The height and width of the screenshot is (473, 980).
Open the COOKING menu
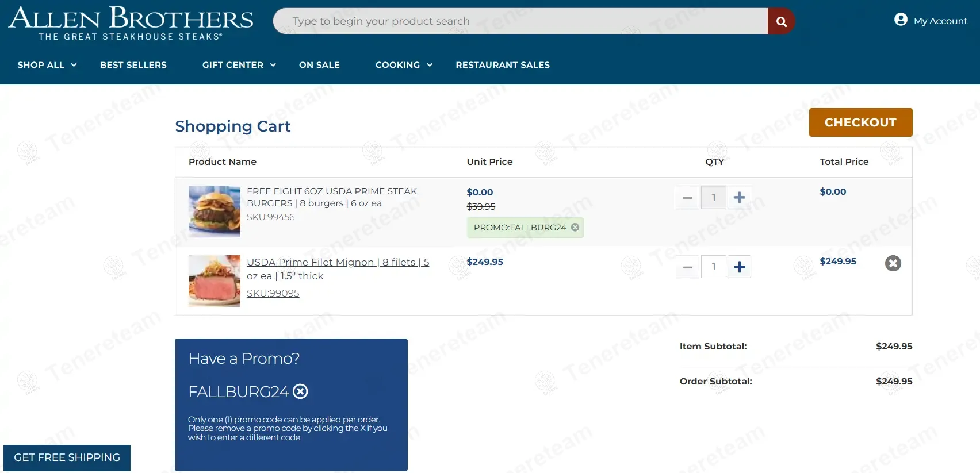click(397, 65)
